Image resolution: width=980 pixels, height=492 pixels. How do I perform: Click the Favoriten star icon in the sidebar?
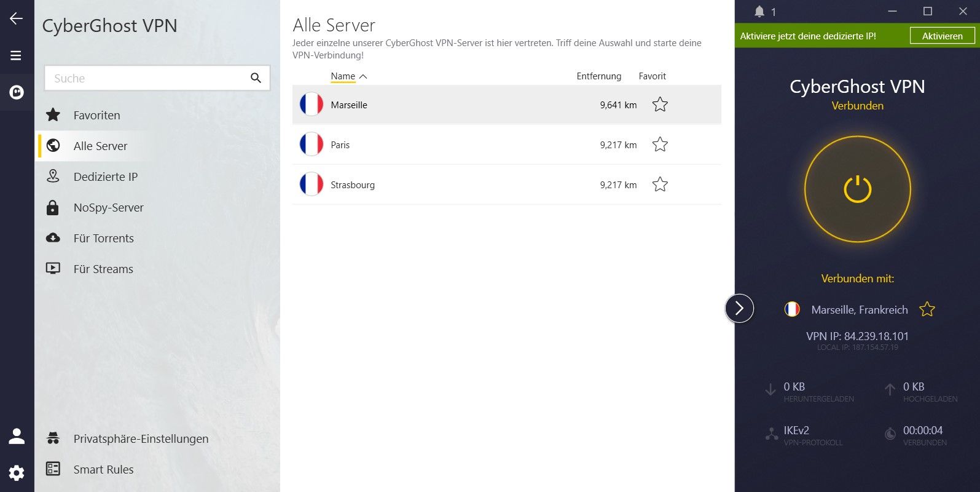53,115
